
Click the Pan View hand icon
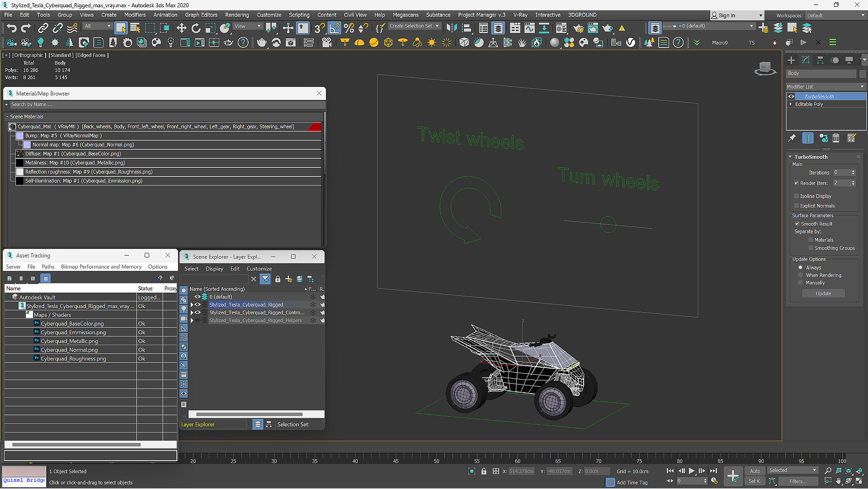coord(838,481)
